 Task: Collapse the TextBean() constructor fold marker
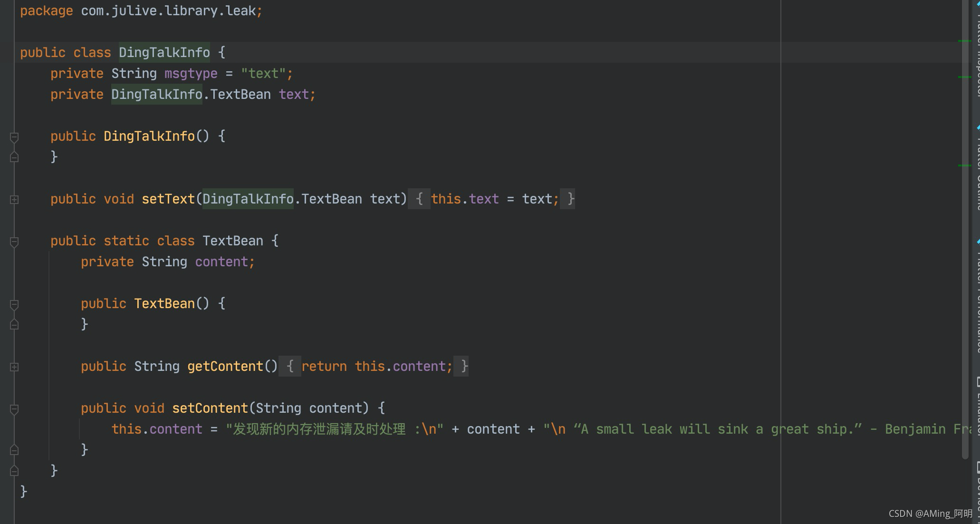(x=14, y=305)
